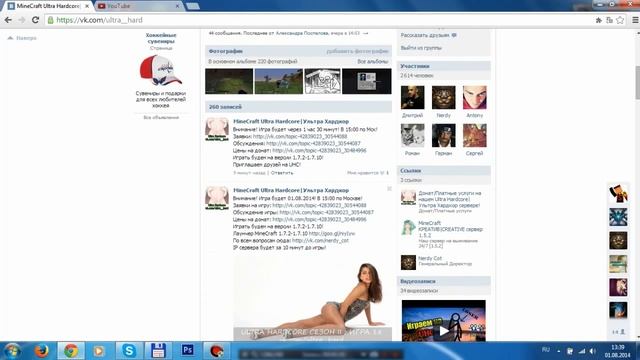Open the Фотографии section header
Screen dimensions: 640x360
[x=226, y=51]
